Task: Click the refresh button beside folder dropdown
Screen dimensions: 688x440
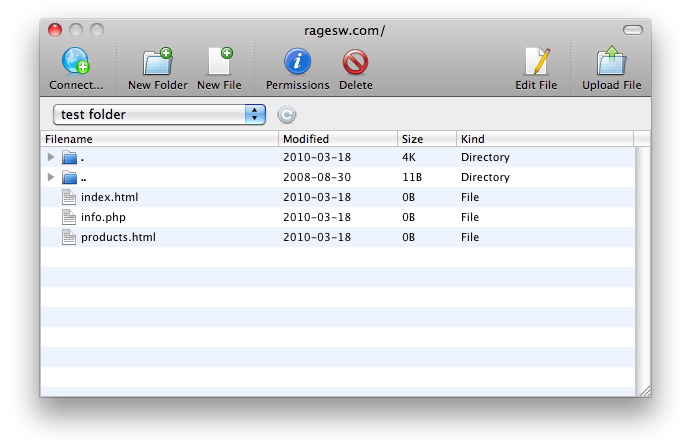Action: (286, 114)
